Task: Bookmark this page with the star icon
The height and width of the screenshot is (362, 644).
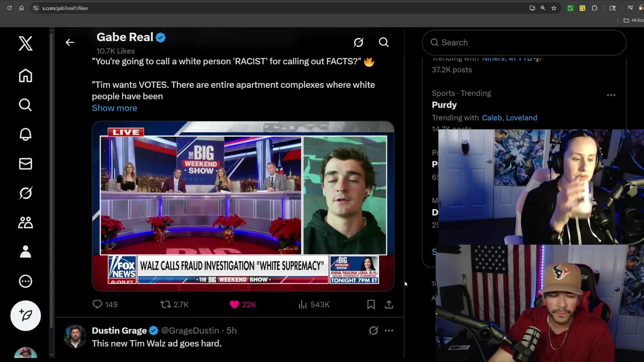Action: [x=553, y=8]
